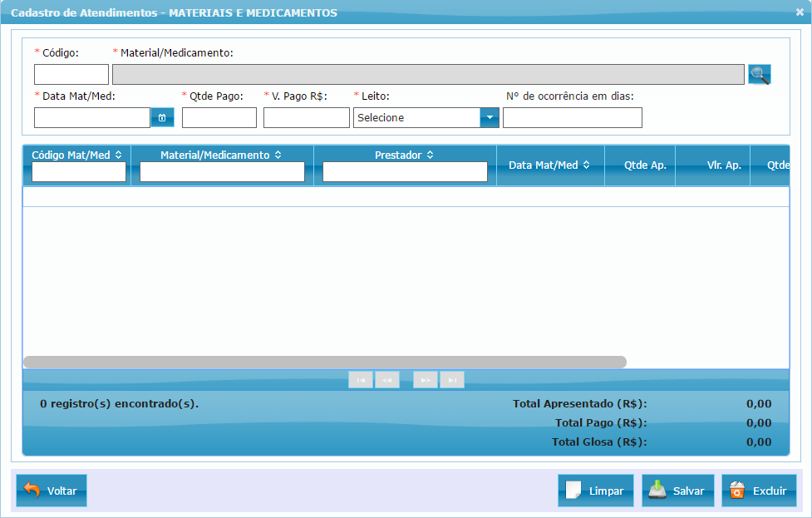Focus the Código input field

(x=71, y=75)
